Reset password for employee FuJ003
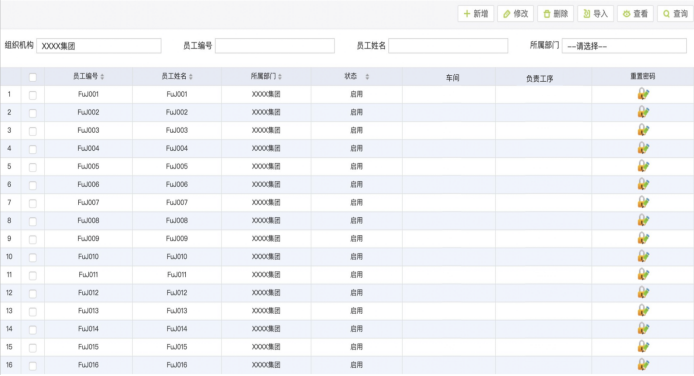Image resolution: width=694 pixels, height=376 pixels. click(x=643, y=130)
